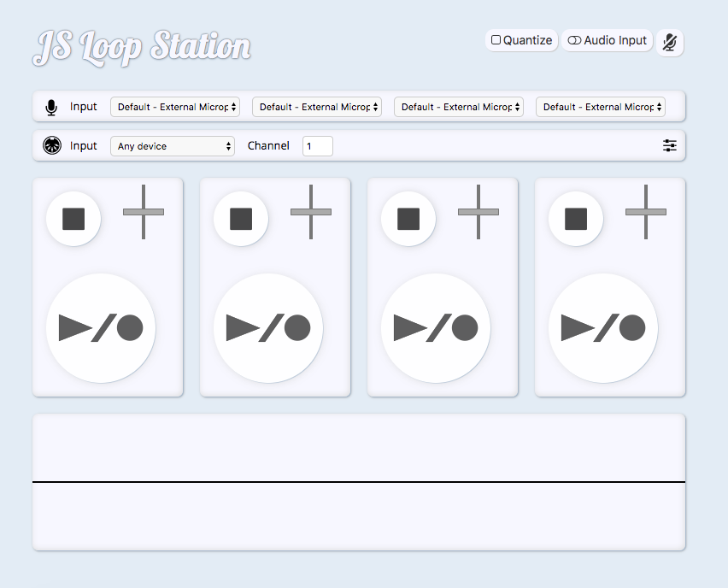The height and width of the screenshot is (588, 728).
Task: Toggle the Audio Input switch
Action: [x=574, y=40]
